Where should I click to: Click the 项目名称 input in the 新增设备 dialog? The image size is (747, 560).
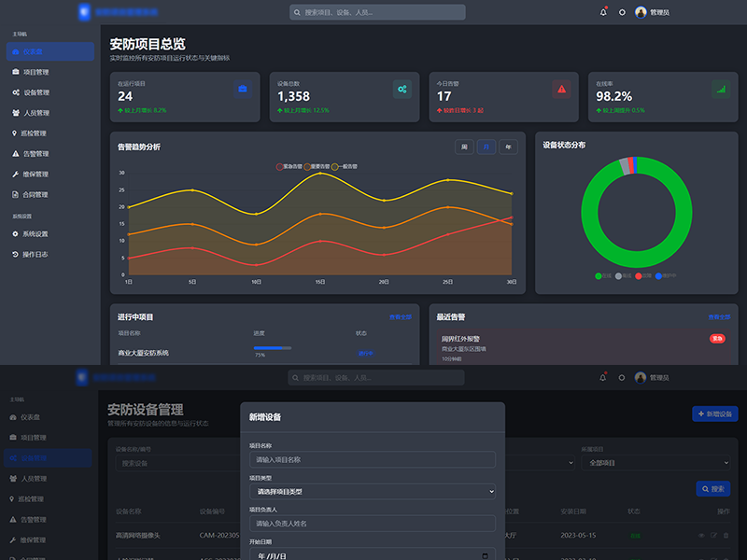[x=372, y=459]
